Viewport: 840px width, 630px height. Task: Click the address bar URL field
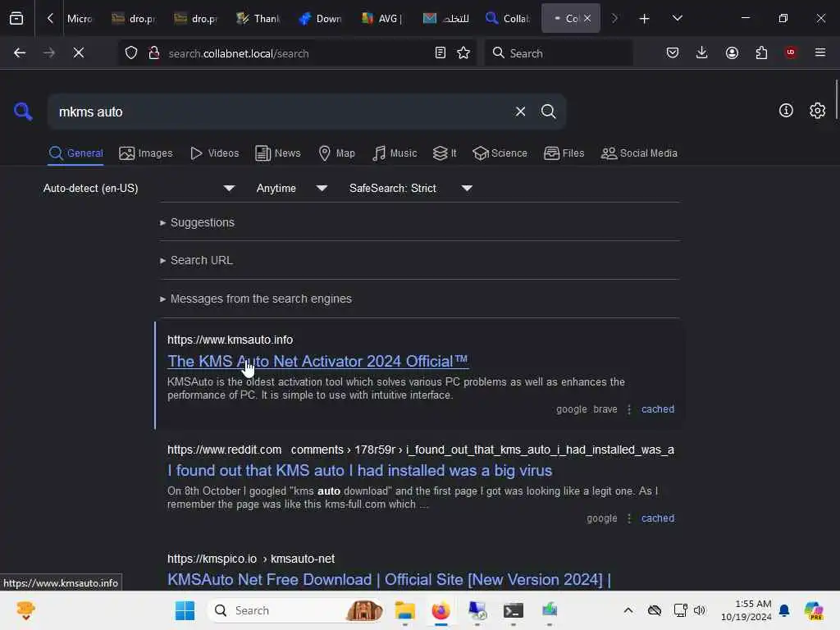tap(295, 53)
